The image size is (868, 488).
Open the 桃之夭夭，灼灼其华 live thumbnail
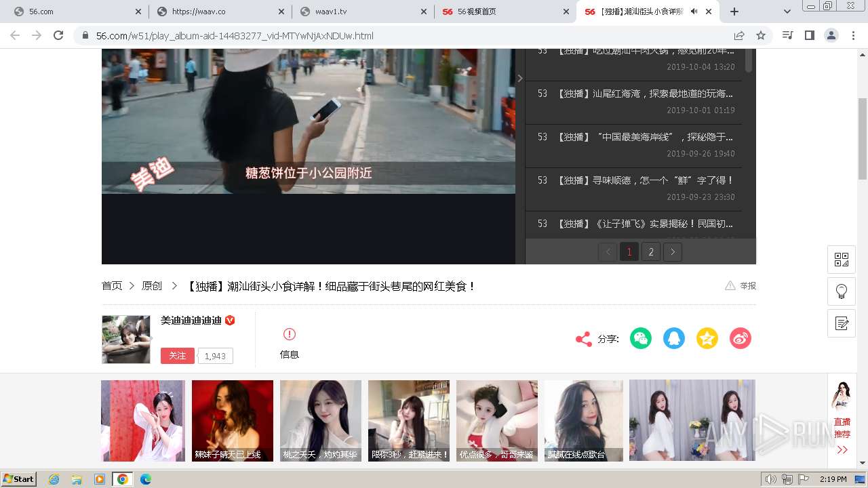[321, 421]
